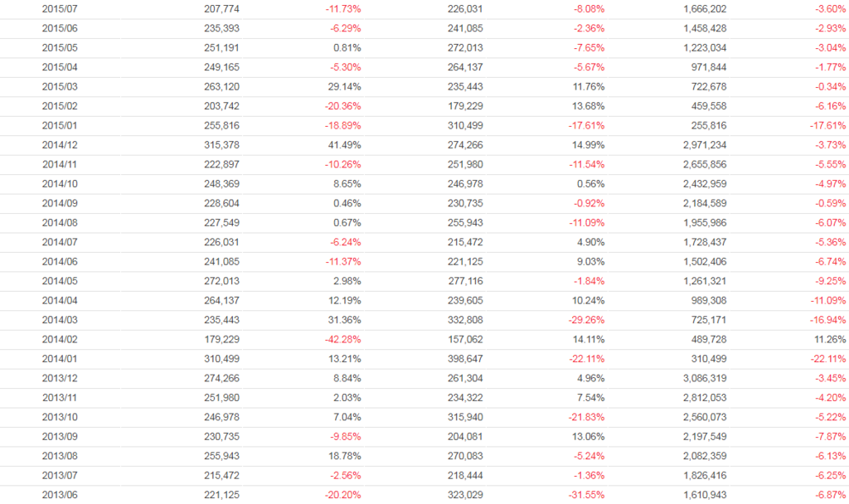Click the 11.26% cell in last column
849x504 pixels.
[x=830, y=339]
